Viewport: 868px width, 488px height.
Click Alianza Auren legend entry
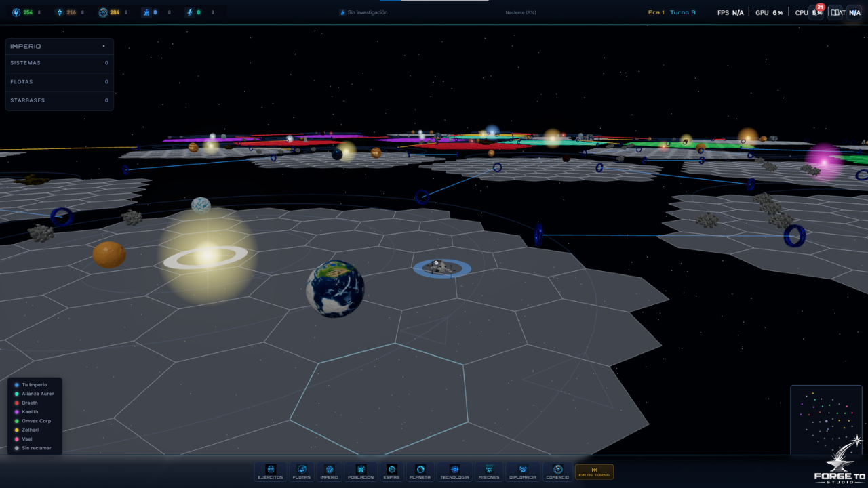[x=35, y=394]
